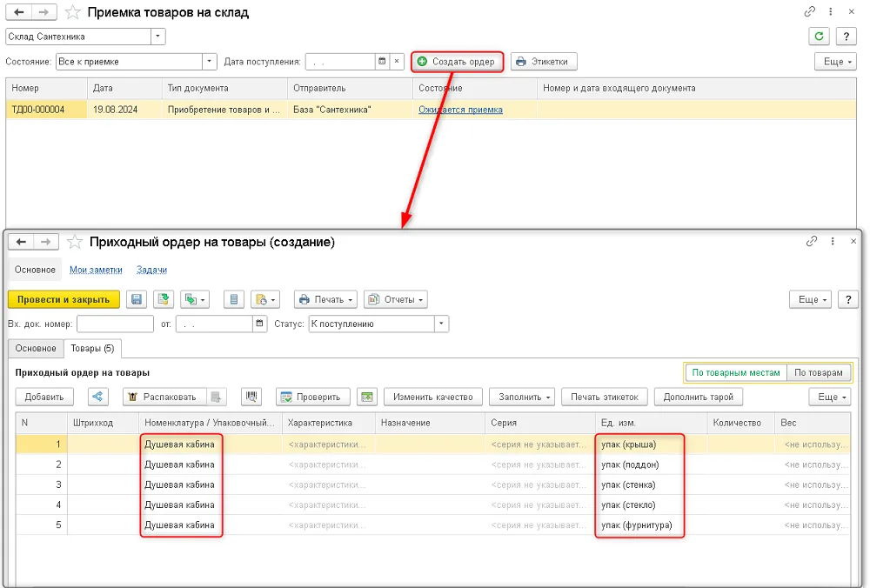Click the greyed icon right of Распаковать

point(216,397)
